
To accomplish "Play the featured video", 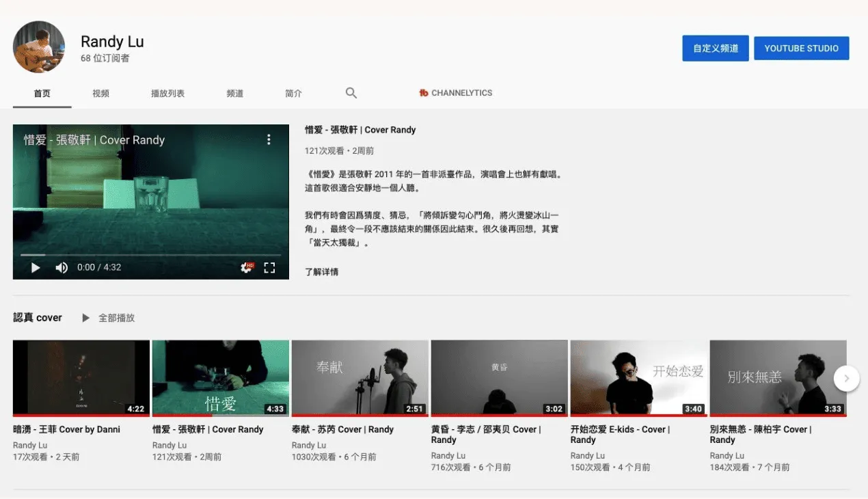I will 36,267.
